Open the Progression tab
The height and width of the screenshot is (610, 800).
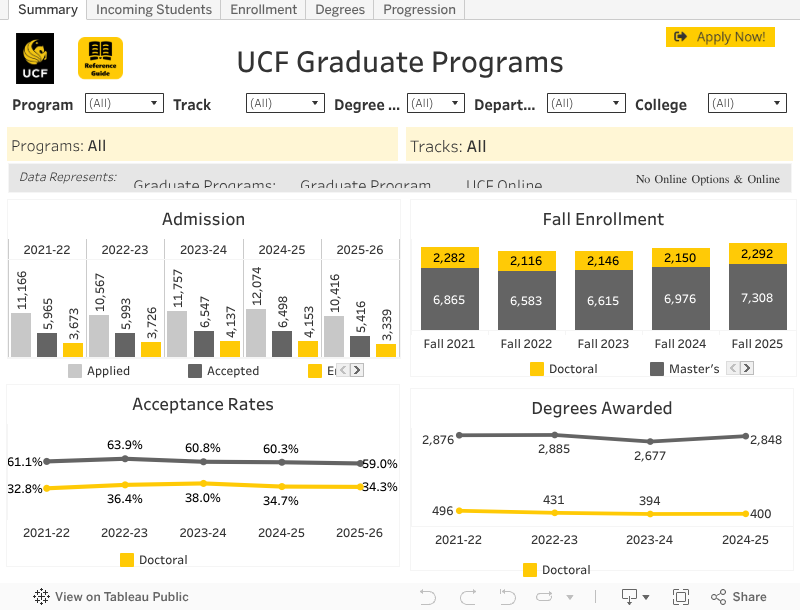coord(419,10)
